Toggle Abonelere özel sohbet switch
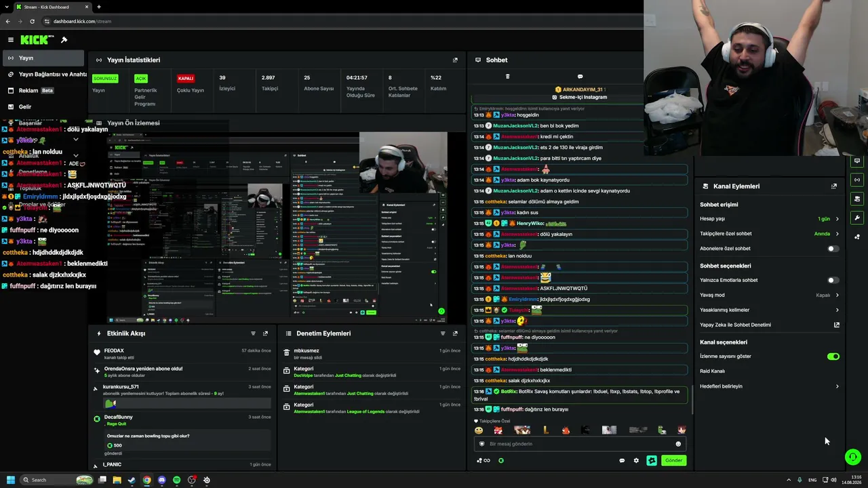 [833, 249]
